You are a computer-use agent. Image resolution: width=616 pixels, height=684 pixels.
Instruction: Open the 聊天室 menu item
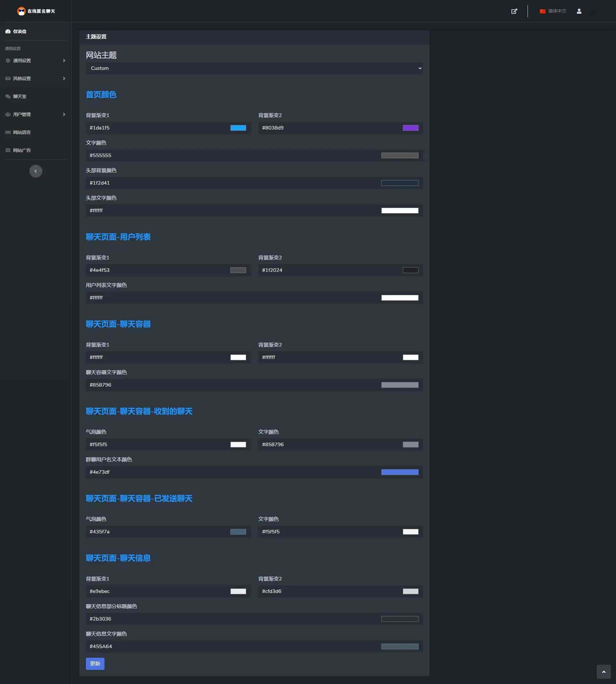tap(20, 96)
